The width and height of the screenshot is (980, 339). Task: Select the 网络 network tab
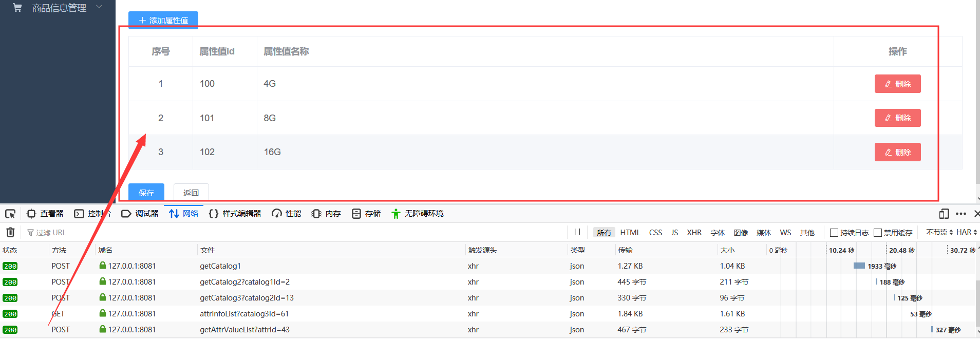[x=184, y=214]
